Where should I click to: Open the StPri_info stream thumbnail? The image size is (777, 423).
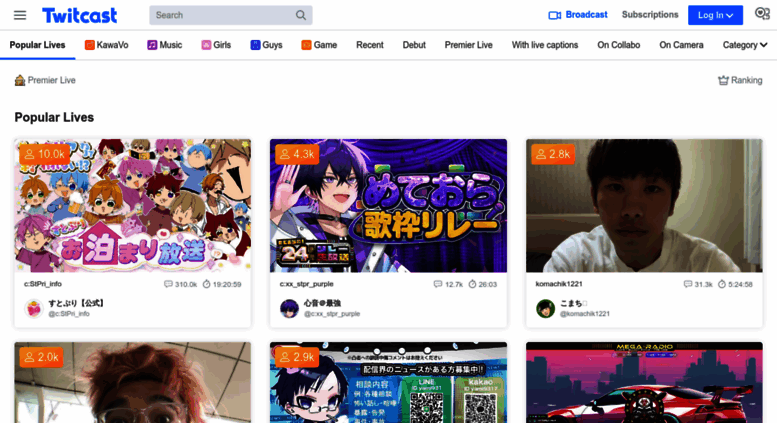(x=133, y=206)
